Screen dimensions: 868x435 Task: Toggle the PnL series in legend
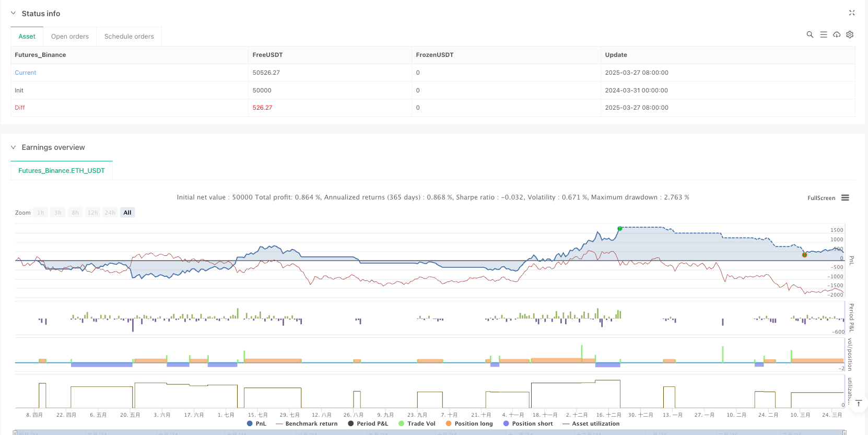point(256,424)
